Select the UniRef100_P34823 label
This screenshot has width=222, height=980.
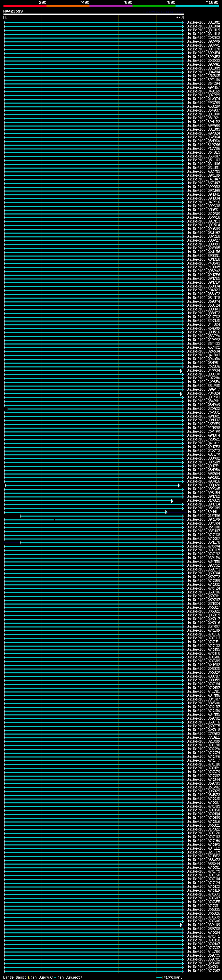coord(203,290)
